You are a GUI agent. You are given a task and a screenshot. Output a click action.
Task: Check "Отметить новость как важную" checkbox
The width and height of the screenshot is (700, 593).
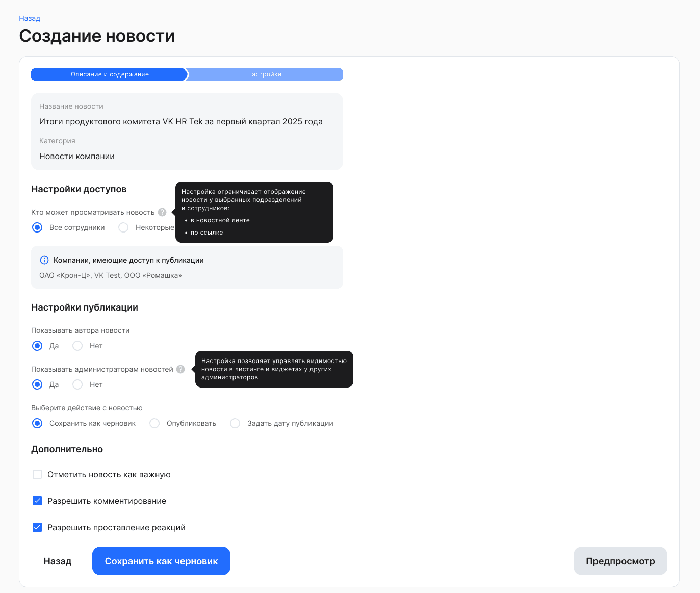(x=37, y=474)
